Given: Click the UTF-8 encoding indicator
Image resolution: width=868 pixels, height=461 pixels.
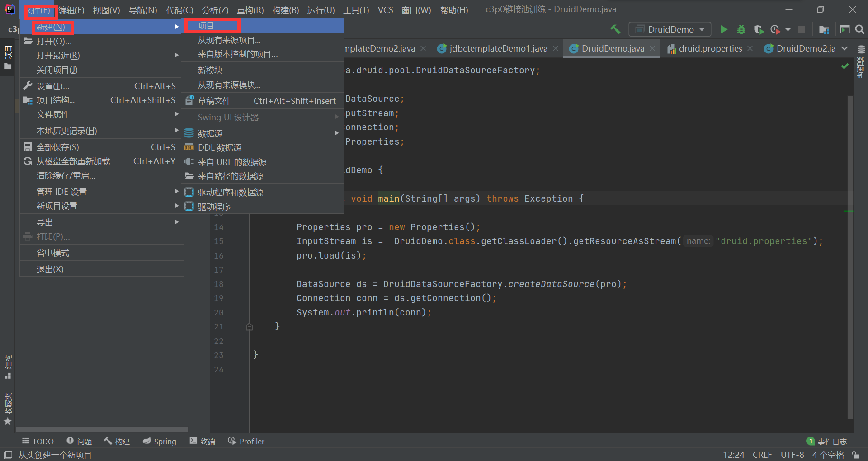Looking at the screenshot, I should click(792, 455).
